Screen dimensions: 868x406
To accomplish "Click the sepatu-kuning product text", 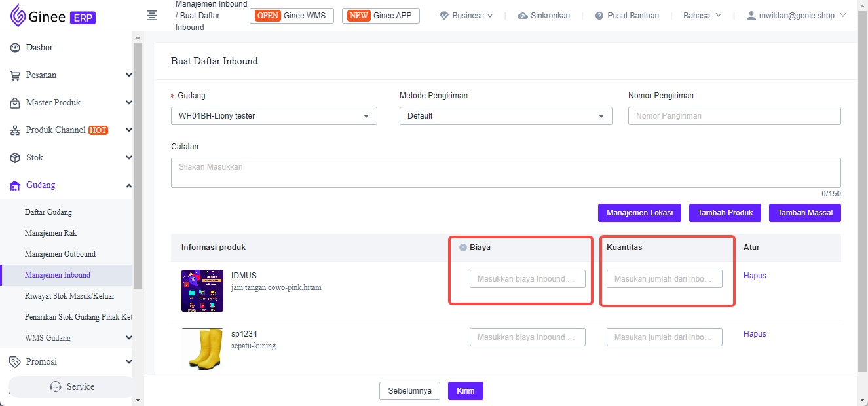I will click(254, 346).
